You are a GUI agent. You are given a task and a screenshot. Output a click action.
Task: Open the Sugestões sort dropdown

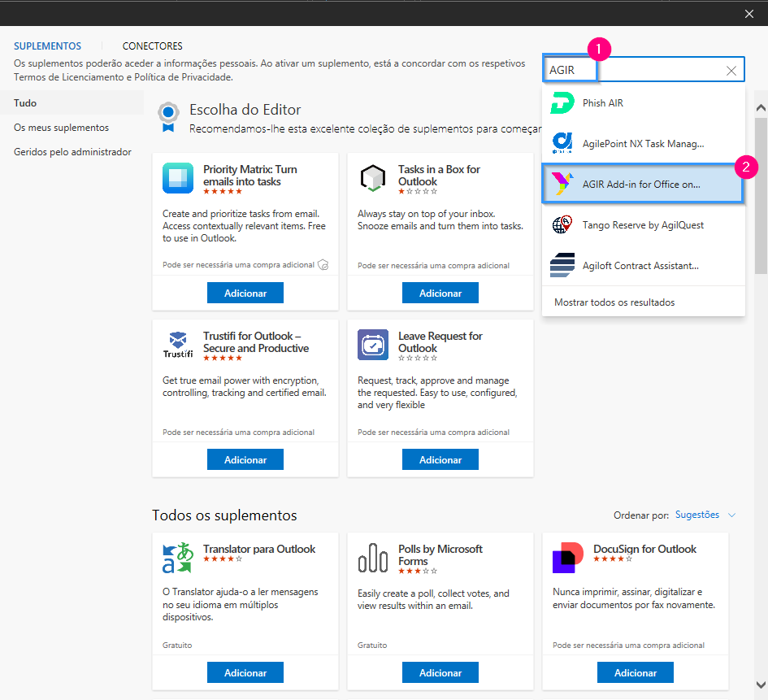coord(705,515)
